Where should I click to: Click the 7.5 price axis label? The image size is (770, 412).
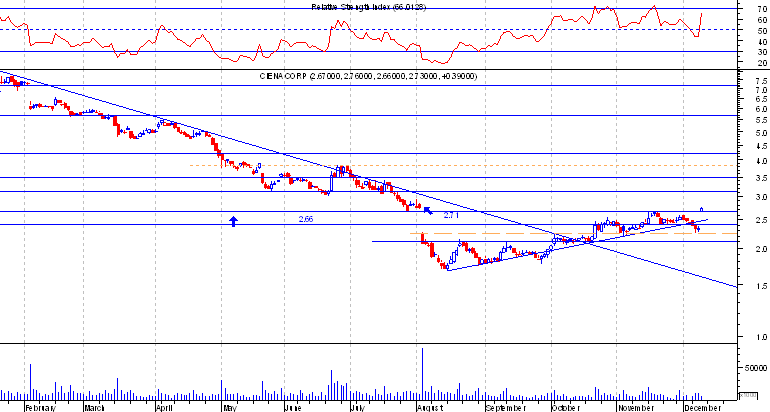point(762,81)
